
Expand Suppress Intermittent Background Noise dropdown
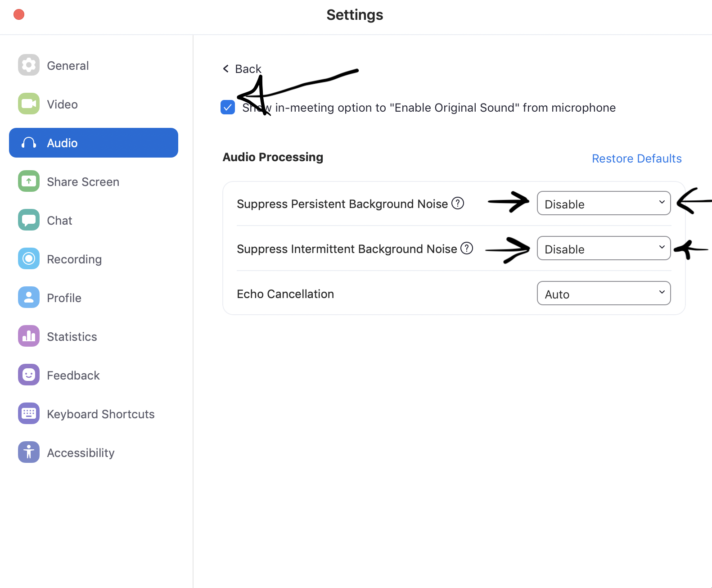click(604, 249)
